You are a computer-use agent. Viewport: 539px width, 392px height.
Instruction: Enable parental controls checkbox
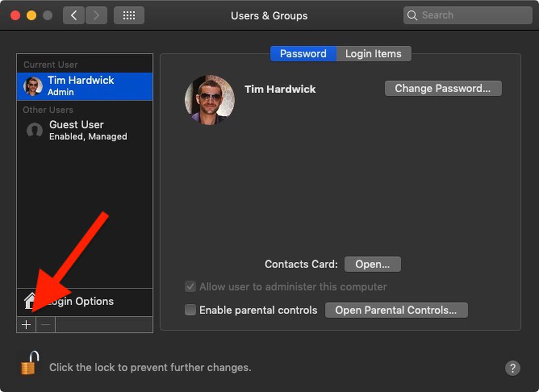190,310
